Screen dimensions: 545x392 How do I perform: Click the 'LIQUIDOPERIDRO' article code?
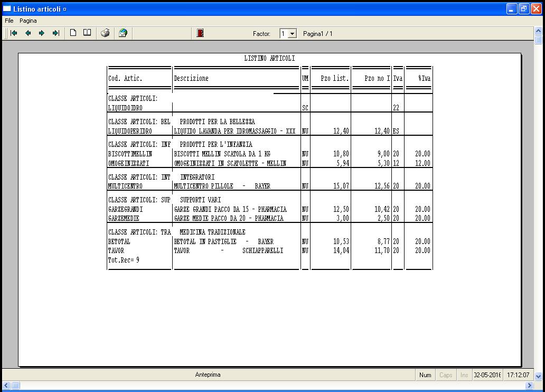[130, 131]
